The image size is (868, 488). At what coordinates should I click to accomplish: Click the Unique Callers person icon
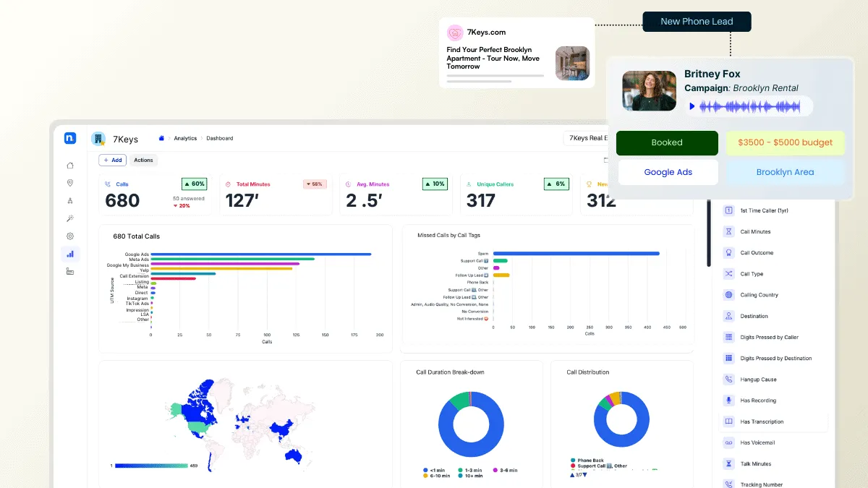(x=469, y=184)
